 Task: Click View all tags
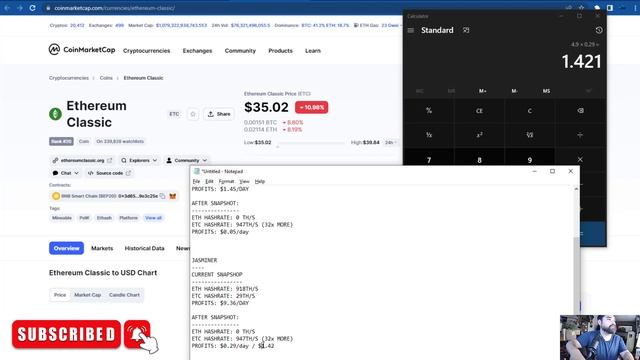[x=153, y=218]
